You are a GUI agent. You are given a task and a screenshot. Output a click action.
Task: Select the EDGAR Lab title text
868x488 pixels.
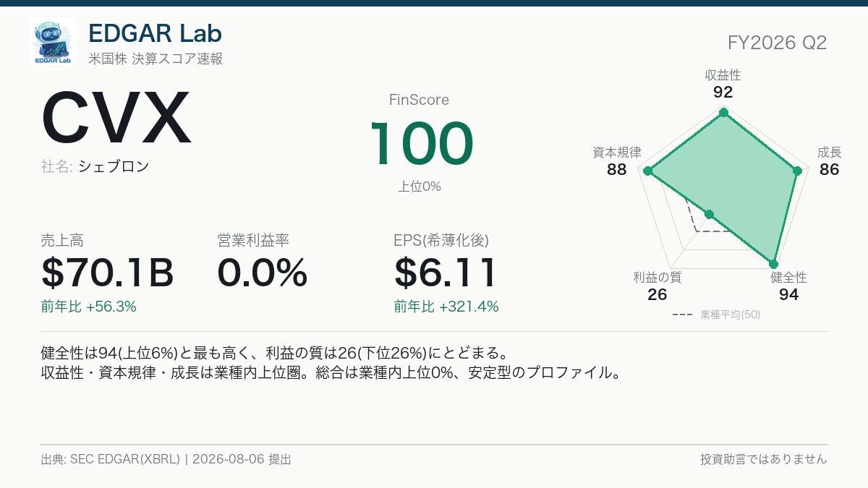point(155,33)
